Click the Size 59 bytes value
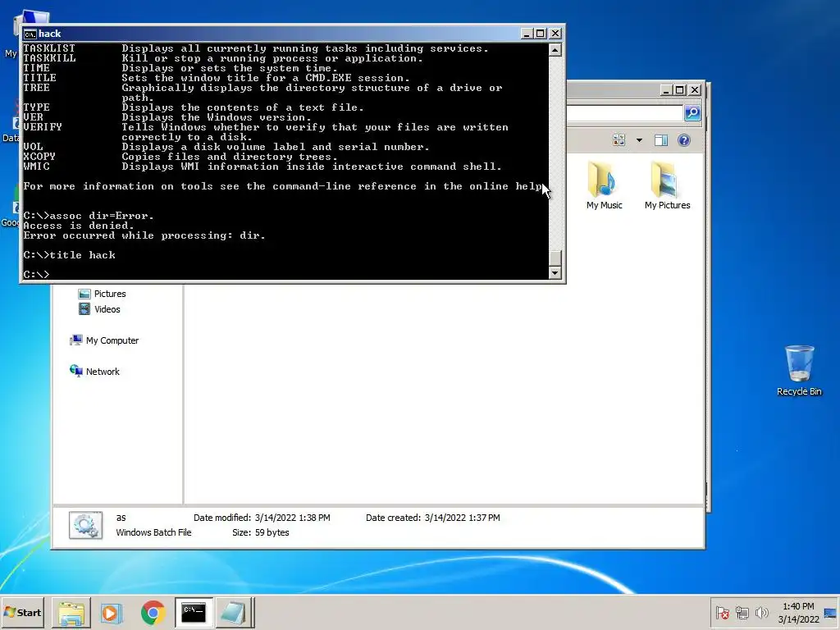Image resolution: width=840 pixels, height=630 pixels. (272, 532)
